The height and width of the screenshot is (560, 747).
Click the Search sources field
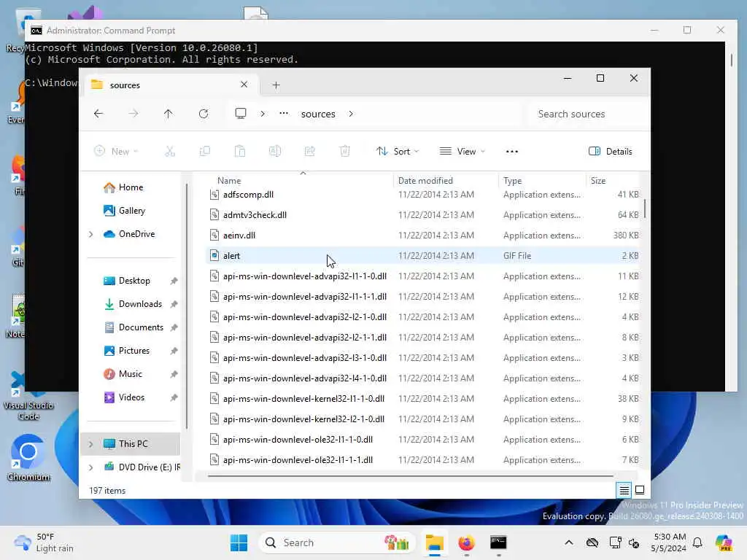pyautogui.click(x=589, y=114)
